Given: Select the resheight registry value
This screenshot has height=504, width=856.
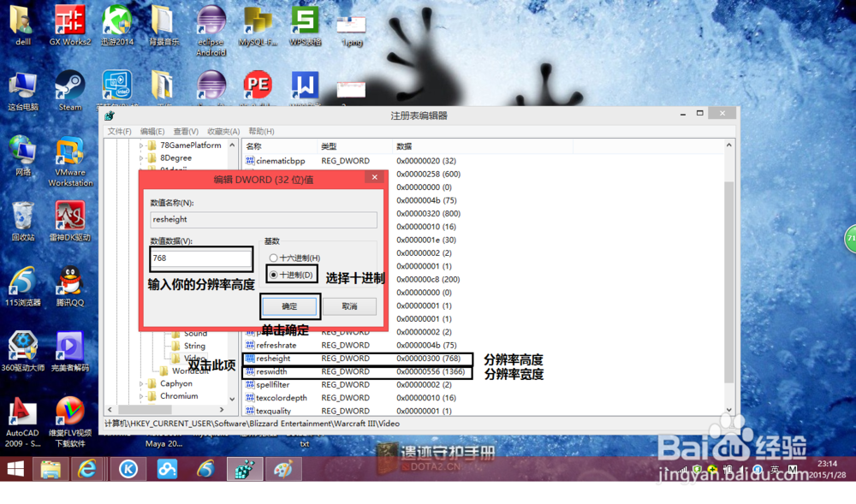Looking at the screenshot, I should (x=273, y=359).
